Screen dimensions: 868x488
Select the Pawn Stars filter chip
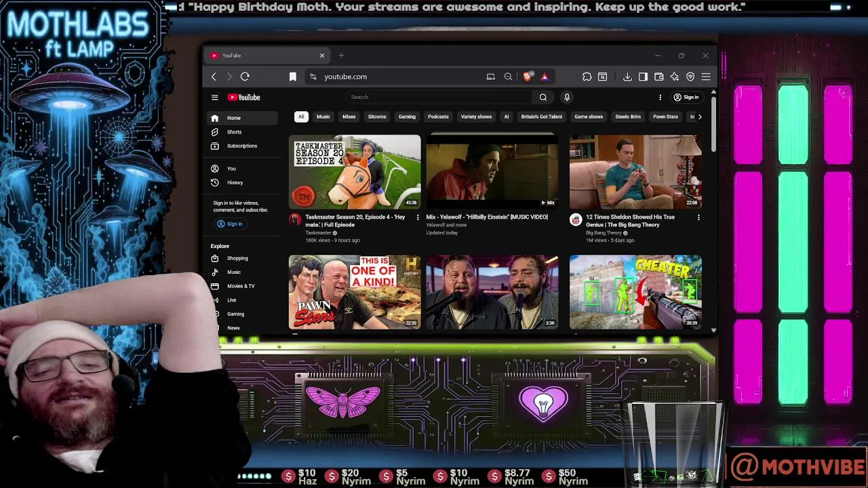[x=665, y=117]
